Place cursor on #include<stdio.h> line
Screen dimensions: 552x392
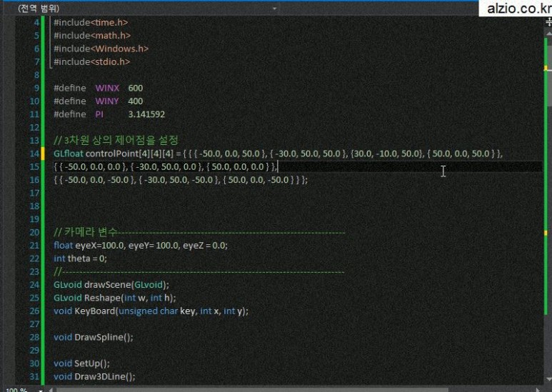pos(92,61)
